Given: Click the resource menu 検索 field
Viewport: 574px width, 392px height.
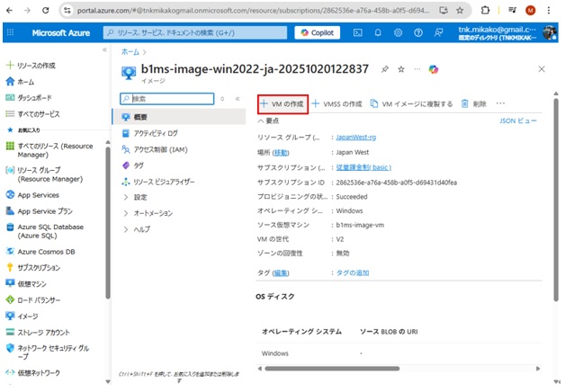Looking at the screenshot, I should (x=164, y=99).
